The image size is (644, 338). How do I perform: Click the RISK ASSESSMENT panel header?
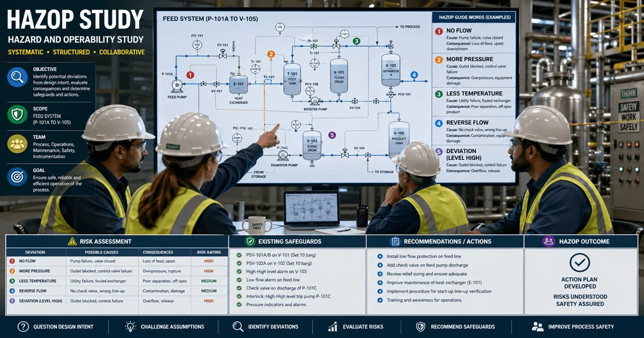pos(116,241)
